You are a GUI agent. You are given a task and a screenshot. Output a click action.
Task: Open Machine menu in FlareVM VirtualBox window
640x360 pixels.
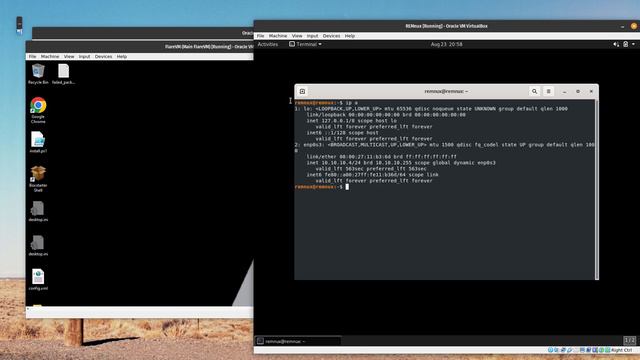pyautogui.click(x=50, y=56)
